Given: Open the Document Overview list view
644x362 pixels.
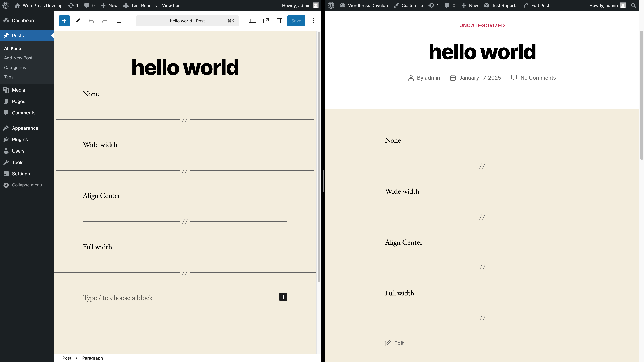Looking at the screenshot, I should coord(118,21).
